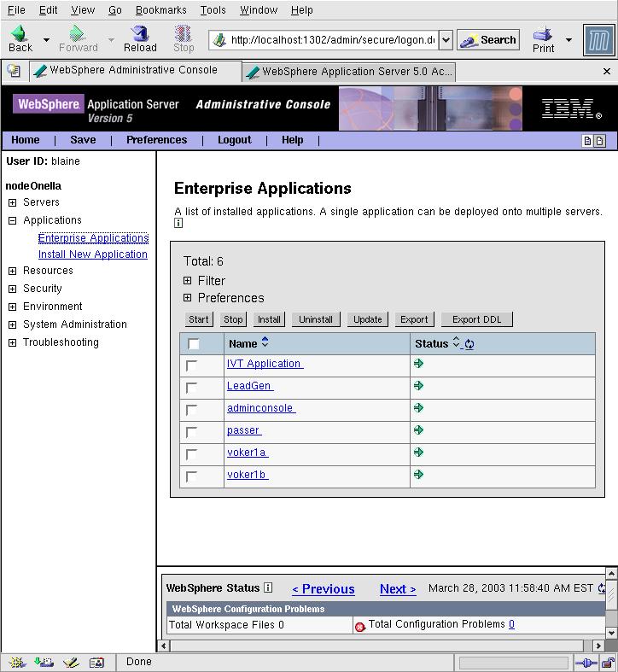The width and height of the screenshot is (618, 672).
Task: Expand the Environment tree node
Action: click(13, 307)
